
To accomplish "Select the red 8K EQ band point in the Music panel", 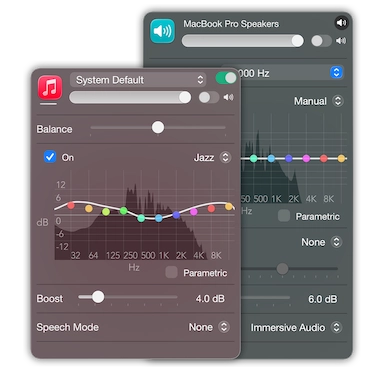I will 211,209.
